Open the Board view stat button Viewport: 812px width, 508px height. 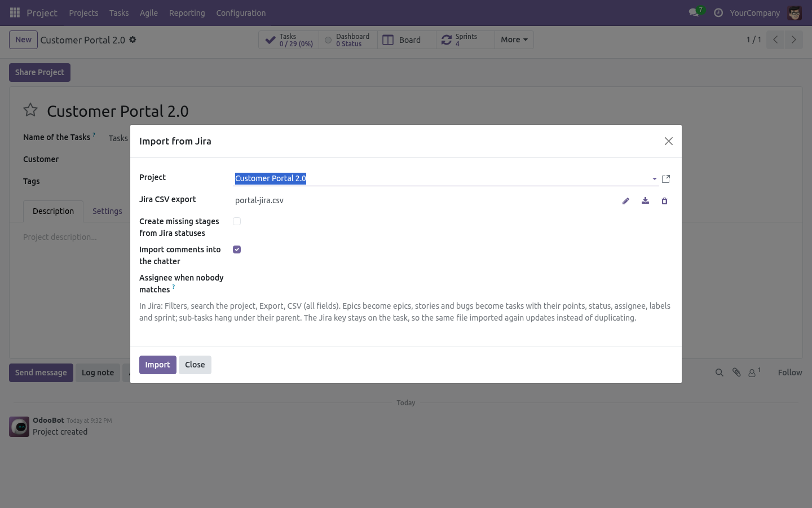(x=407, y=40)
